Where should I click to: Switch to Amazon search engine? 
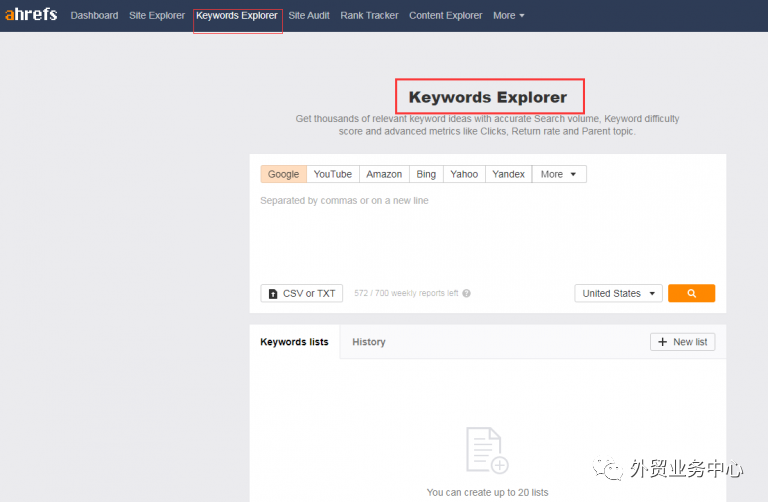(x=384, y=174)
